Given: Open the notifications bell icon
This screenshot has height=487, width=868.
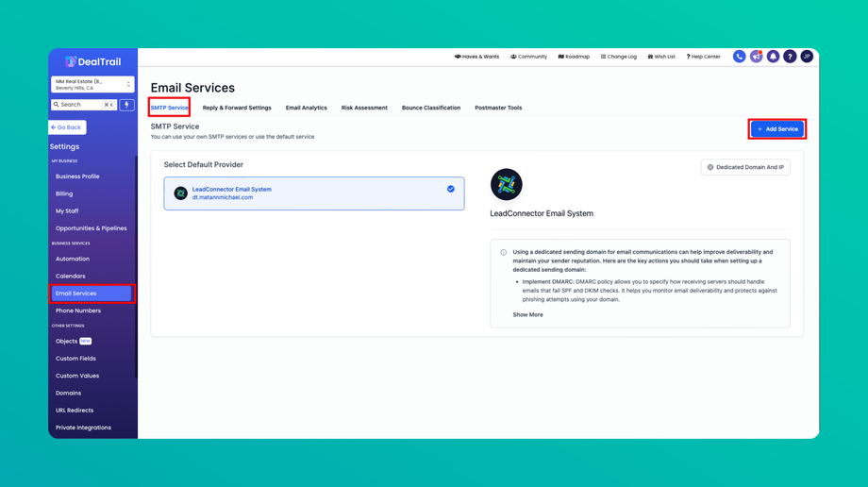Looking at the screenshot, I should click(773, 57).
